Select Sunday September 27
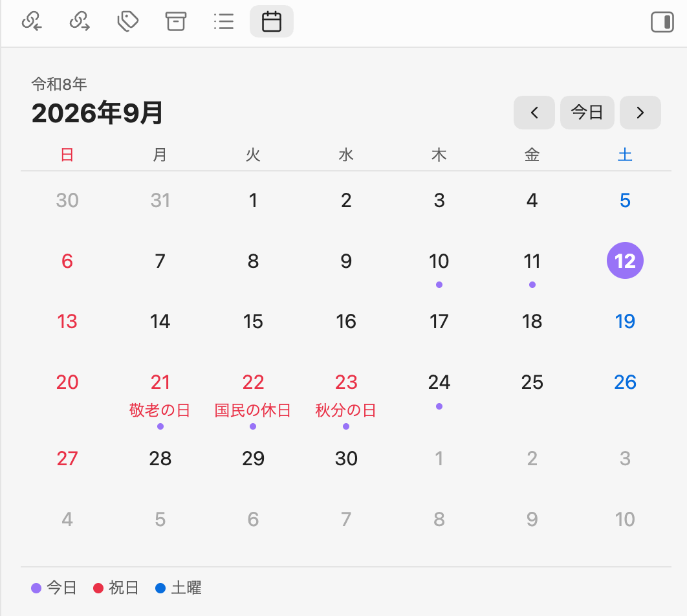Viewport: 687px width, 616px height. click(x=67, y=459)
